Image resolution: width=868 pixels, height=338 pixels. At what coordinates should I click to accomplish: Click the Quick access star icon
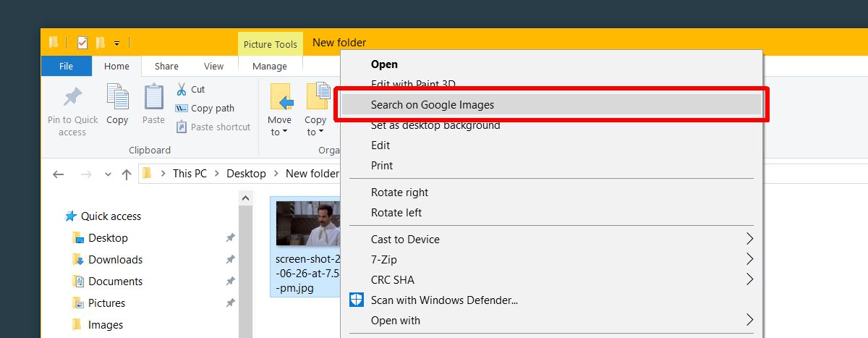tap(71, 216)
